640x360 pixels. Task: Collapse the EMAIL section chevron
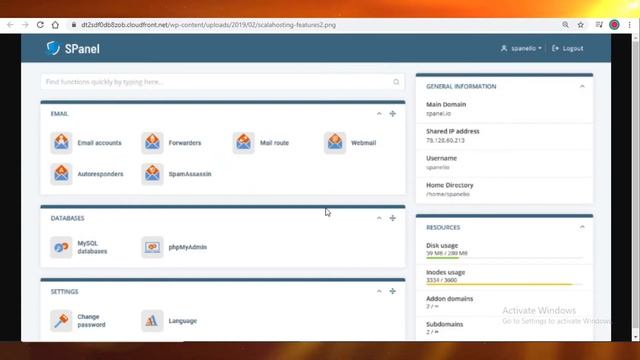click(379, 113)
